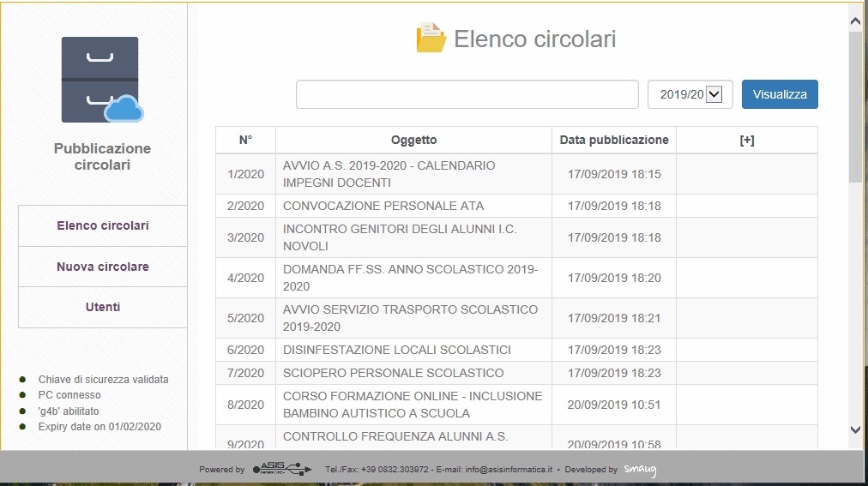Select circular number 7/2020
Viewport: 868px width, 486px height.
point(246,373)
